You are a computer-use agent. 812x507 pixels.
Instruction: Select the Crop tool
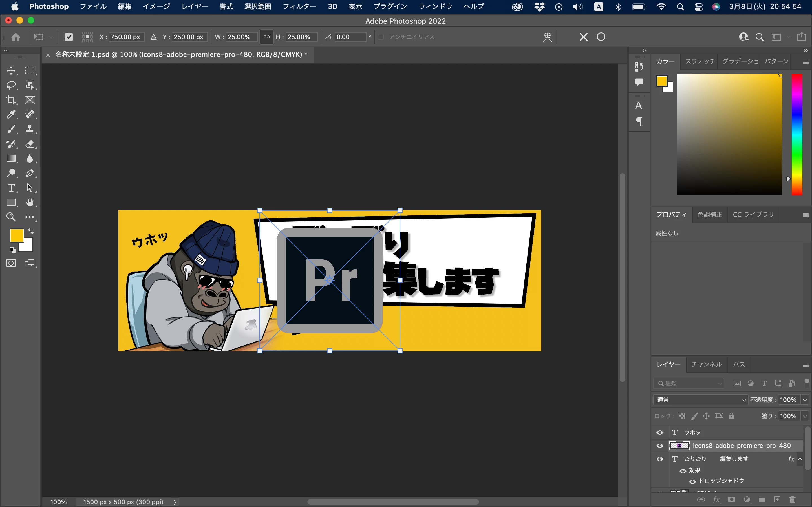click(11, 100)
